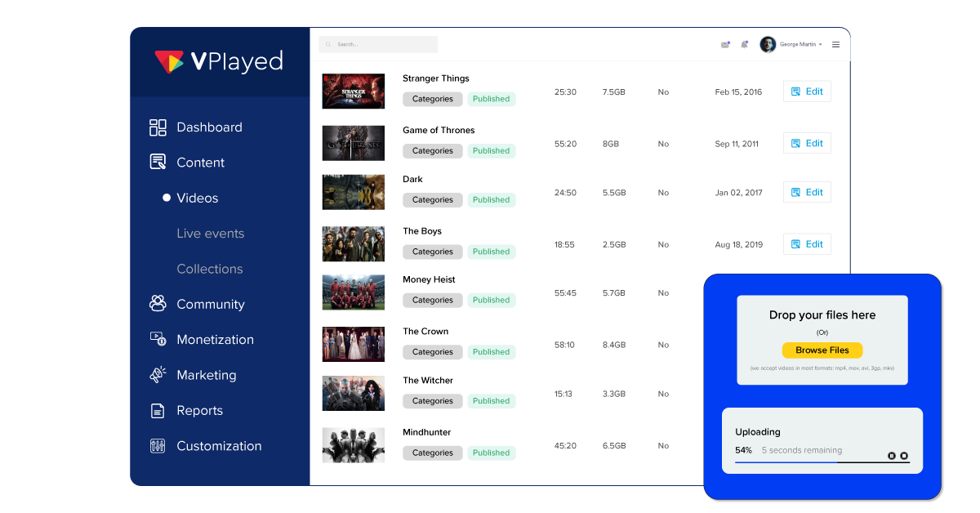Click the Community people icon
The height and width of the screenshot is (513, 980).
157,304
